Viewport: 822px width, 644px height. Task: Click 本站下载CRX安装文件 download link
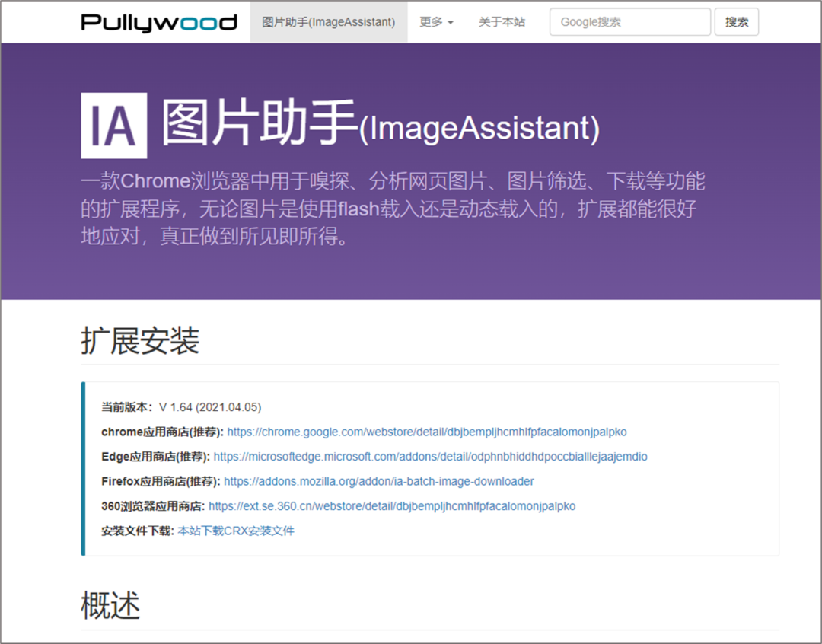tap(236, 531)
